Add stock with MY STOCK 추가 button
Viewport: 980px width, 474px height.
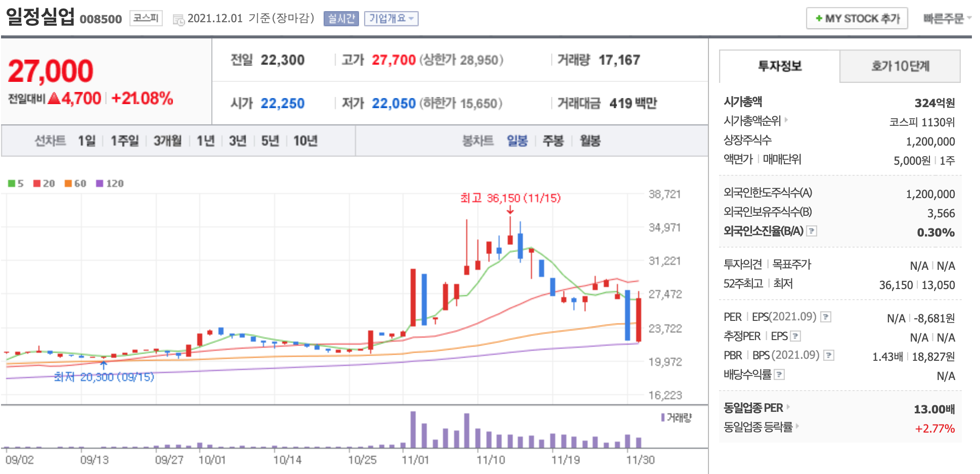tap(857, 19)
